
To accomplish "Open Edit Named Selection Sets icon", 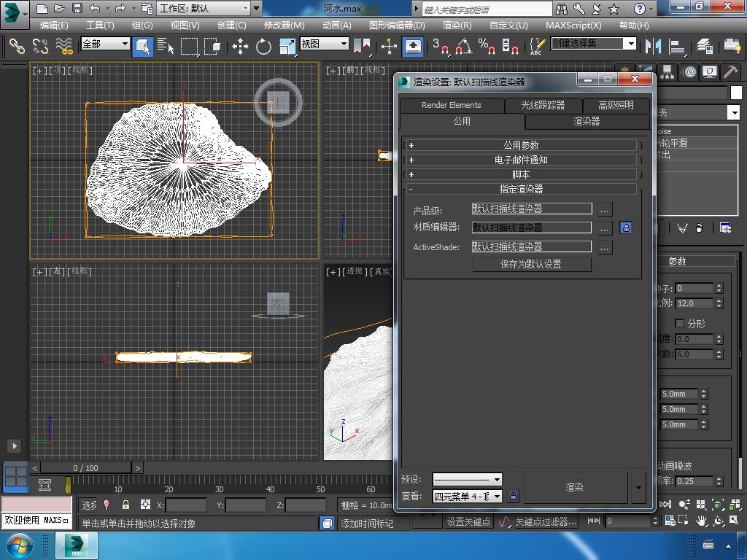I will click(537, 46).
